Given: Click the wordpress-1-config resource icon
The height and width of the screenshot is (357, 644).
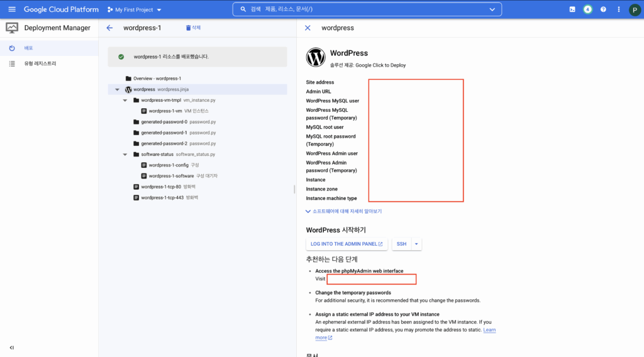Looking at the screenshot, I should click(144, 165).
